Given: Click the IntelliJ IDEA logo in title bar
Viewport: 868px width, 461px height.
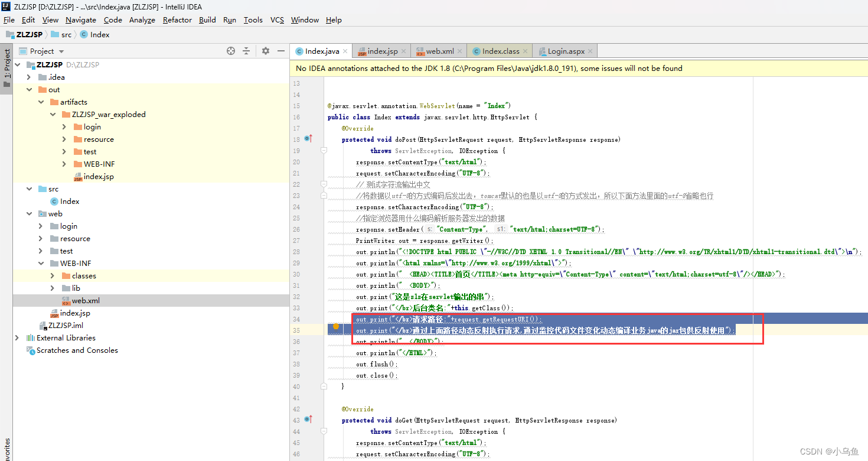Looking at the screenshot, I should (6, 6).
